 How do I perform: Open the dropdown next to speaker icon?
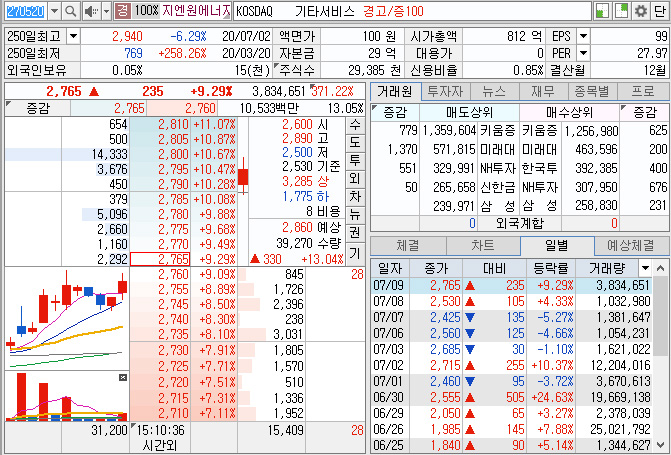pos(107,11)
